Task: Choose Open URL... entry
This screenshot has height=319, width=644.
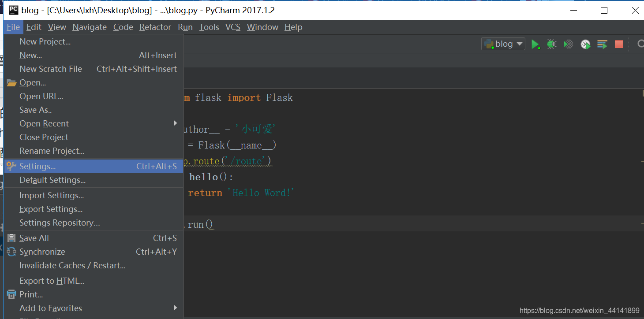Action: point(94,96)
